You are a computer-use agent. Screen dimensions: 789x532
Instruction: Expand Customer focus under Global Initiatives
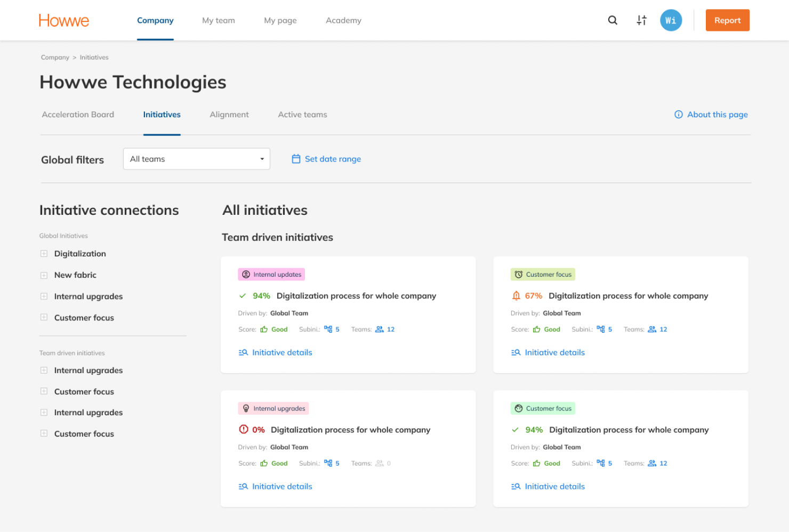pyautogui.click(x=44, y=317)
